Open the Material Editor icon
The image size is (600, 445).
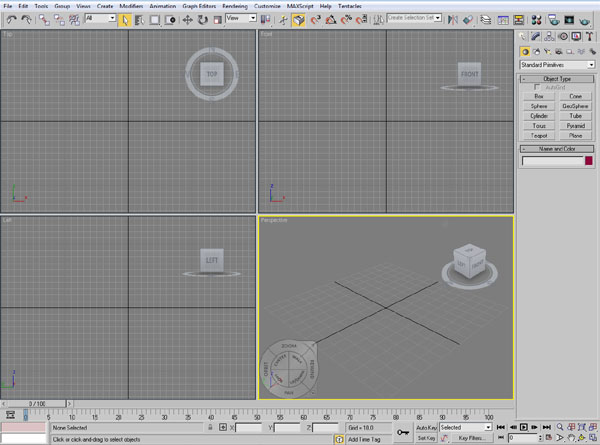point(536,20)
